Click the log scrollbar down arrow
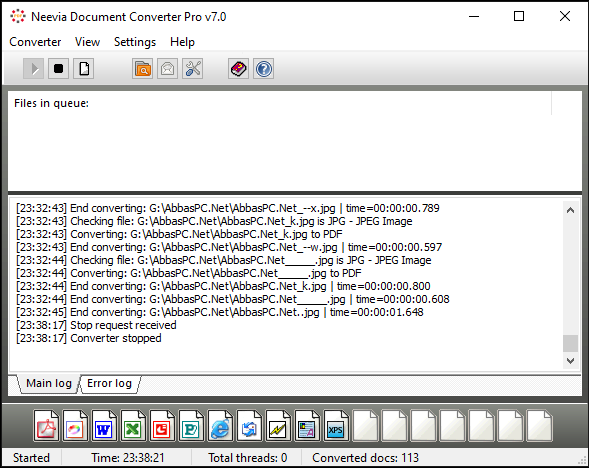This screenshot has width=589, height=468. click(x=570, y=361)
